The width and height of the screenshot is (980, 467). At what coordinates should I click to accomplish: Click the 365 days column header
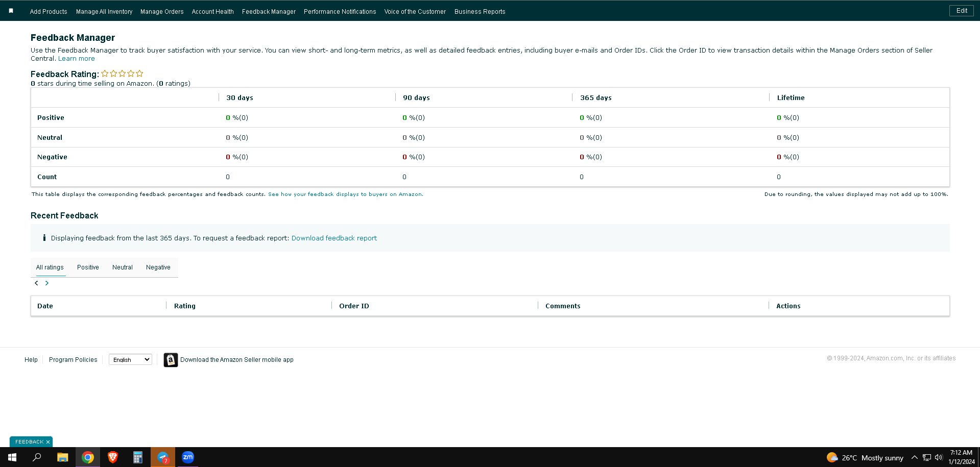tap(596, 98)
